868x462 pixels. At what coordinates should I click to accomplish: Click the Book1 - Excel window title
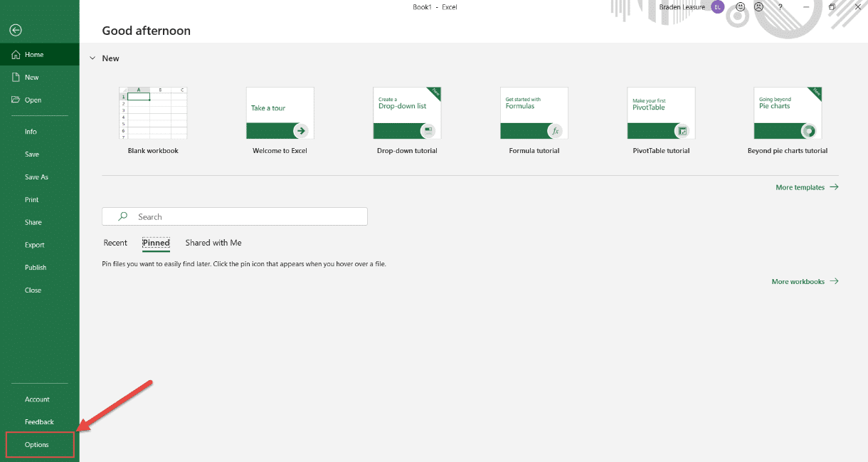(x=435, y=7)
